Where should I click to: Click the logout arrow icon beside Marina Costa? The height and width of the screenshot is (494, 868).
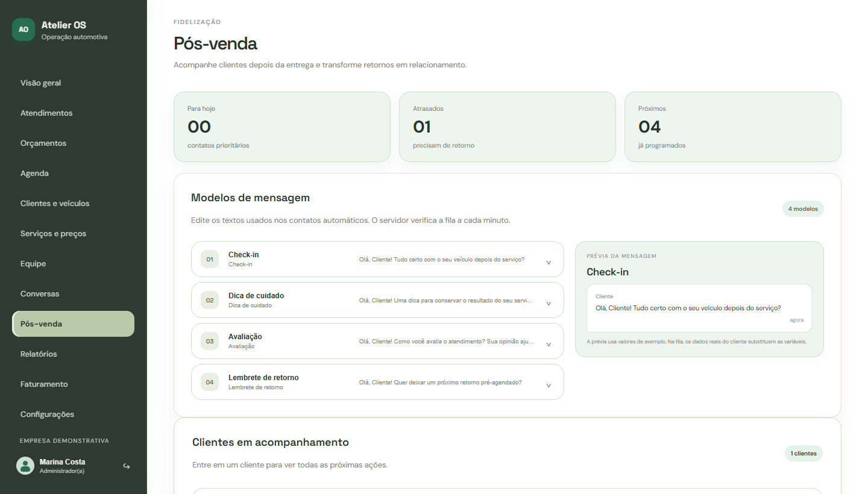pyautogui.click(x=127, y=466)
